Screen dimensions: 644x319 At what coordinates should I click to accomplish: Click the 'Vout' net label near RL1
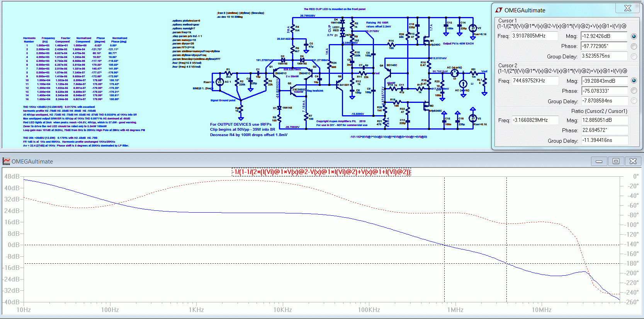click(484, 71)
